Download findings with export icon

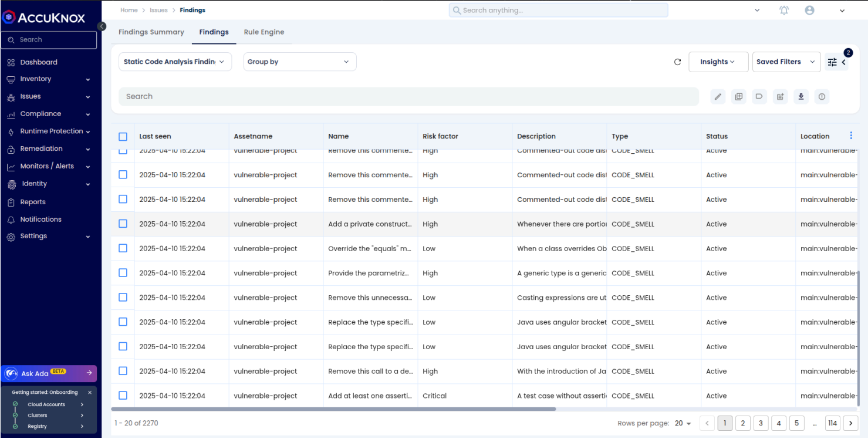pyautogui.click(x=801, y=97)
